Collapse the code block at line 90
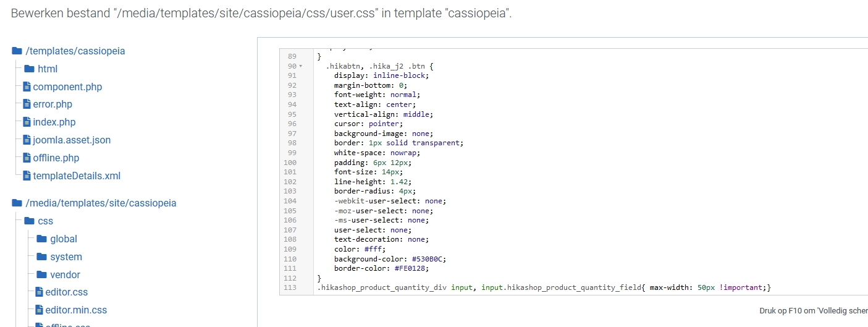 (x=300, y=66)
